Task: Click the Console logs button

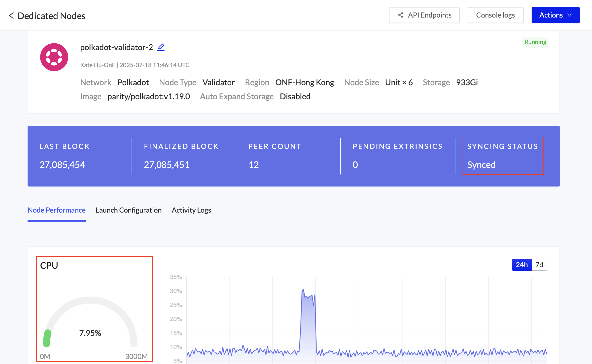Action: pyautogui.click(x=495, y=15)
